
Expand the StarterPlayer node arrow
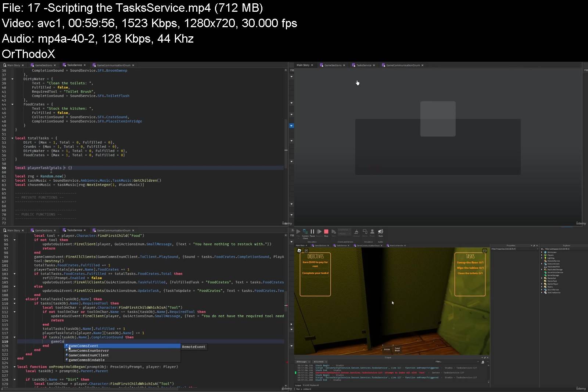(x=542, y=284)
